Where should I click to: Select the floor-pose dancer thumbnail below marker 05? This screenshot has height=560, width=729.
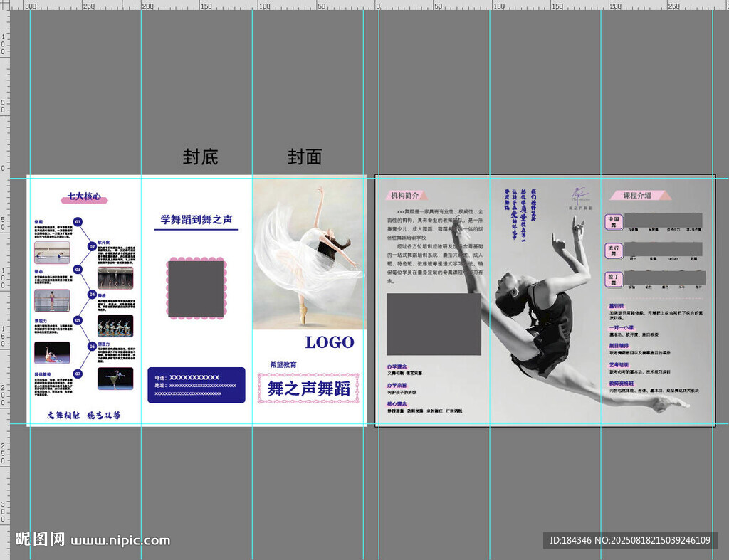(x=52, y=353)
